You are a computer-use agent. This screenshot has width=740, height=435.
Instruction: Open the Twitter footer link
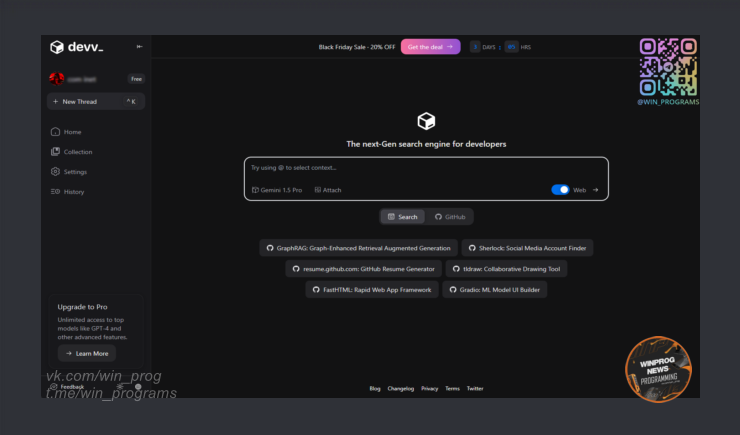[x=475, y=389]
